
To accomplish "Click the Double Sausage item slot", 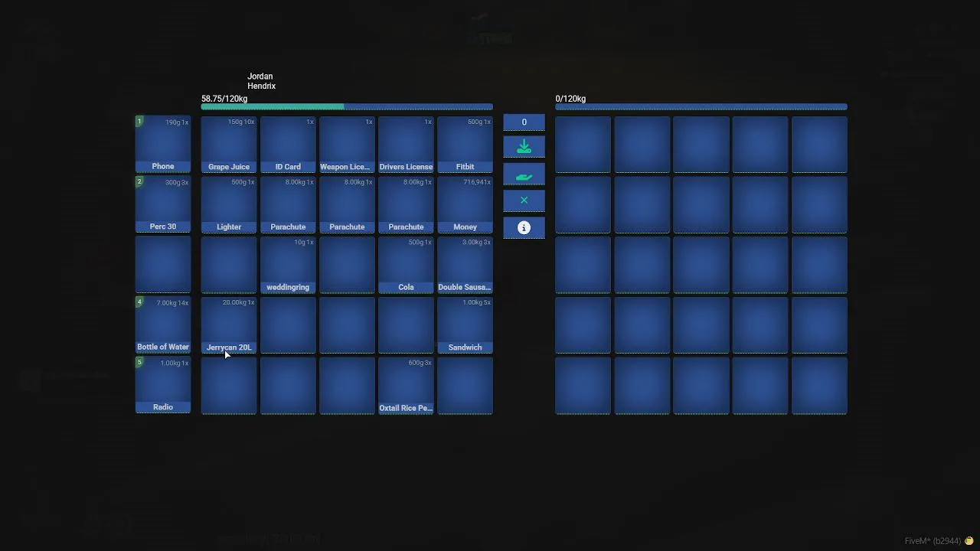I will pos(465,265).
